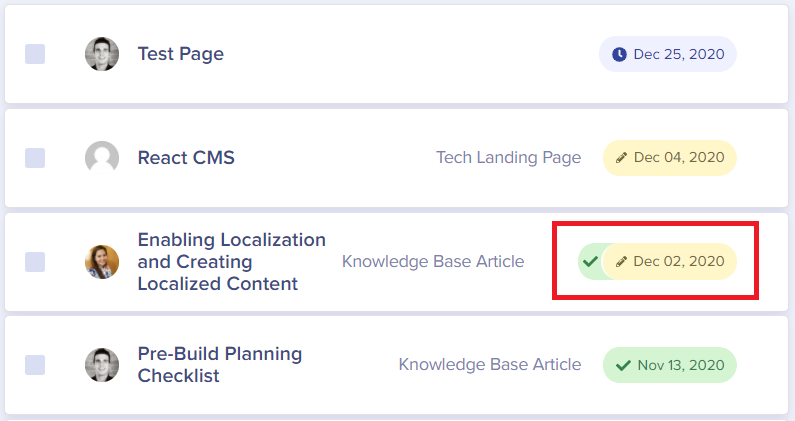Click green checkmark beside Dec 02 badge
The image size is (795, 421).
click(590, 262)
